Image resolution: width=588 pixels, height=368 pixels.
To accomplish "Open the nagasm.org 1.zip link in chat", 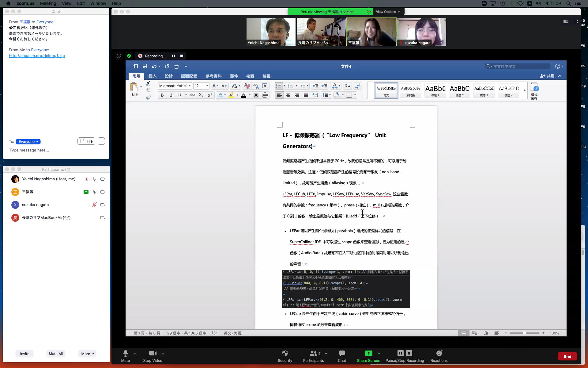I will 37,56.
